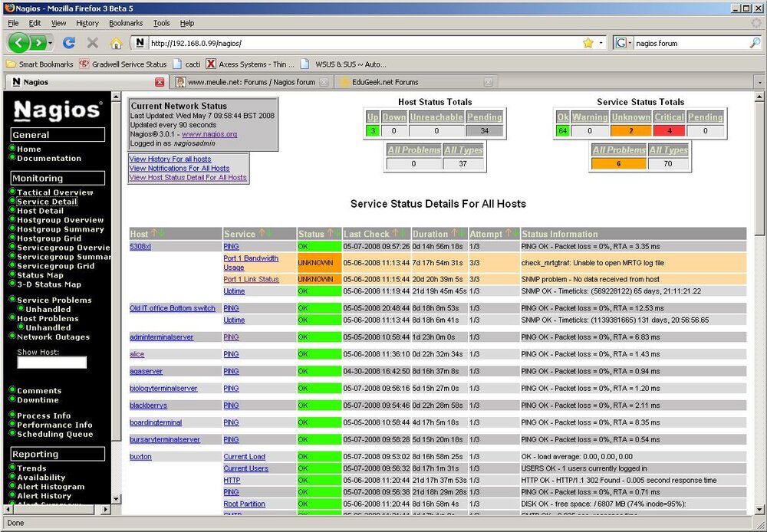Open the Axess Systems bookmark
767x532 pixels.
(251, 64)
